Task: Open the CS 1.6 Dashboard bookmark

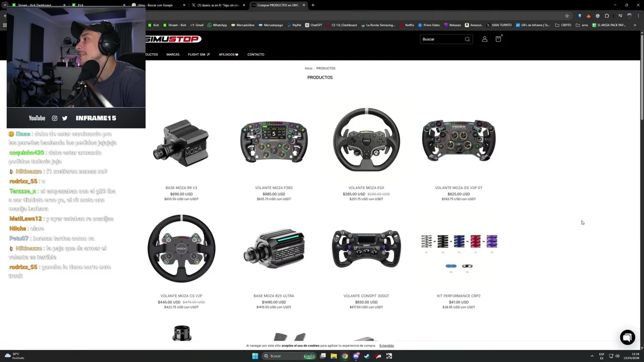Action: click(342, 25)
